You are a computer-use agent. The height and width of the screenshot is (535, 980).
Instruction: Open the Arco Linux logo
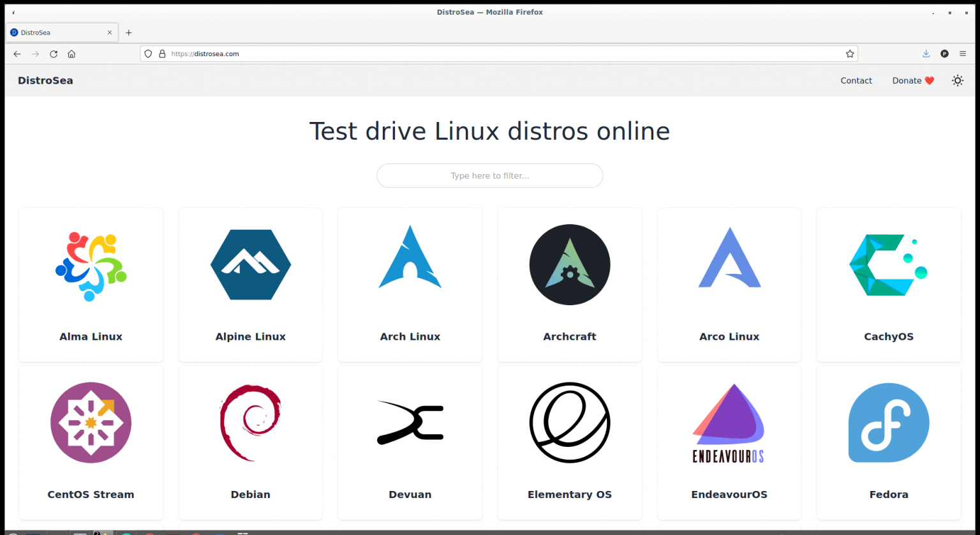pos(729,257)
